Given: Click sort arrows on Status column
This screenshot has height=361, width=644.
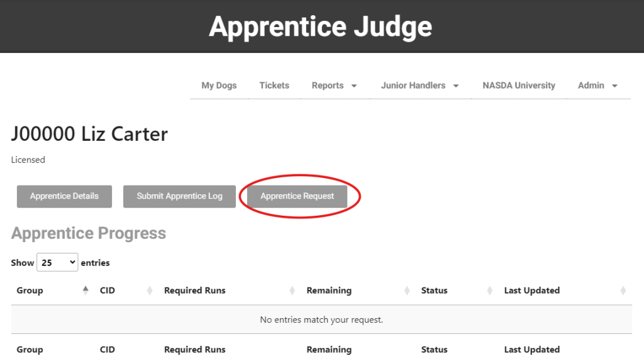Looking at the screenshot, I should point(490,291).
